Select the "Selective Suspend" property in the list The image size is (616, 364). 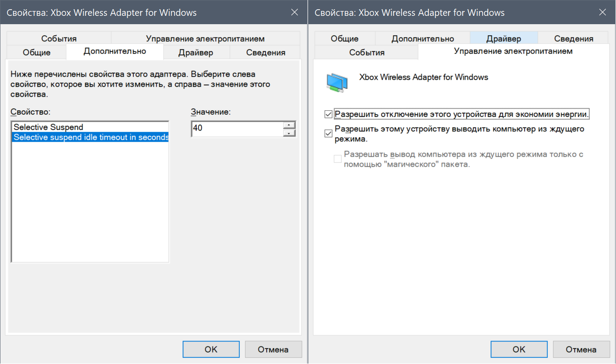click(48, 127)
